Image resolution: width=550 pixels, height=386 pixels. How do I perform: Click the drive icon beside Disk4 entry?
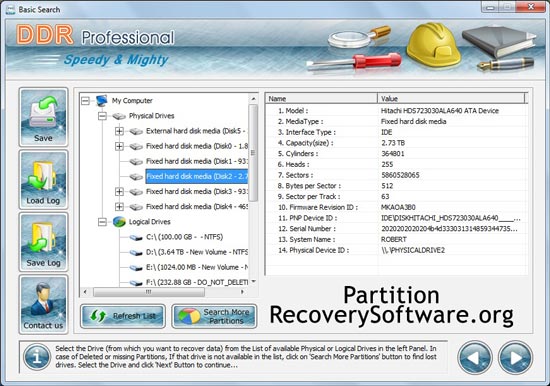pyautogui.click(x=136, y=207)
